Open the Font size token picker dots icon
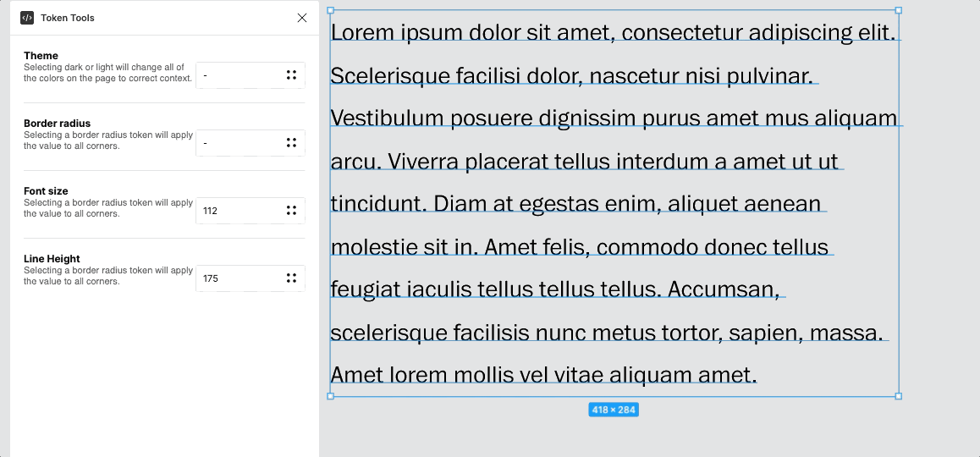 point(291,211)
